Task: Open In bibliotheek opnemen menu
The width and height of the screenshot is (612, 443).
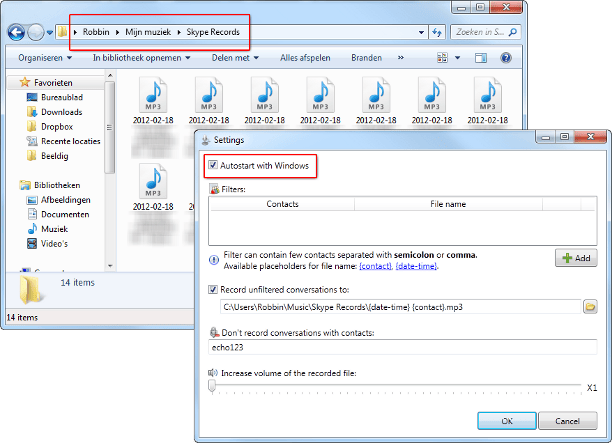Action: tap(141, 58)
